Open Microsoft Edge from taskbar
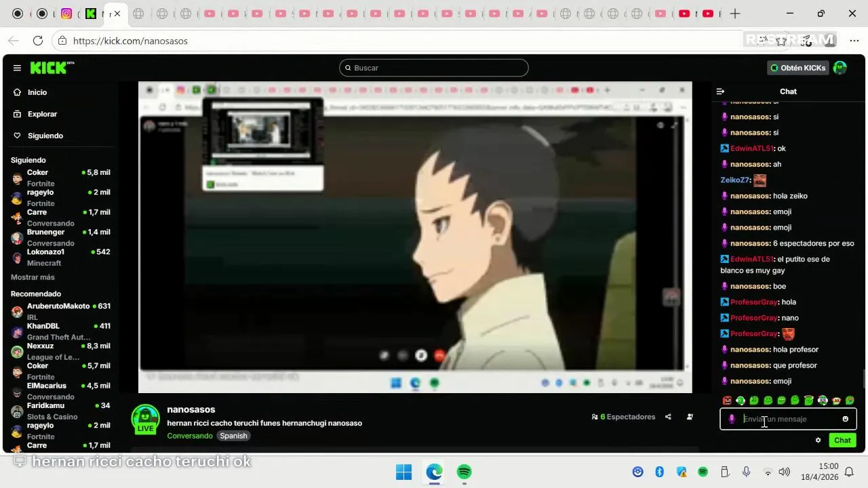 (434, 472)
